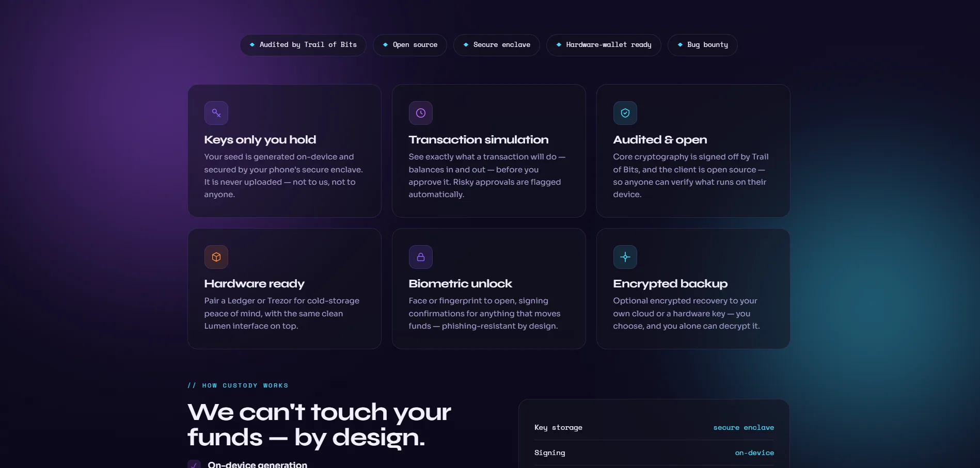Select the Hardware-wallet ready pill
Viewport: 980px width, 468px height.
(604, 45)
